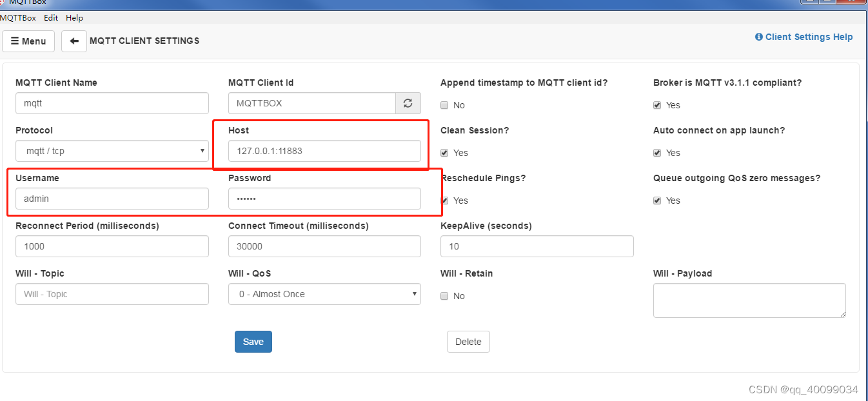
Task: Expand the Protocol dropdown
Action: [x=112, y=151]
